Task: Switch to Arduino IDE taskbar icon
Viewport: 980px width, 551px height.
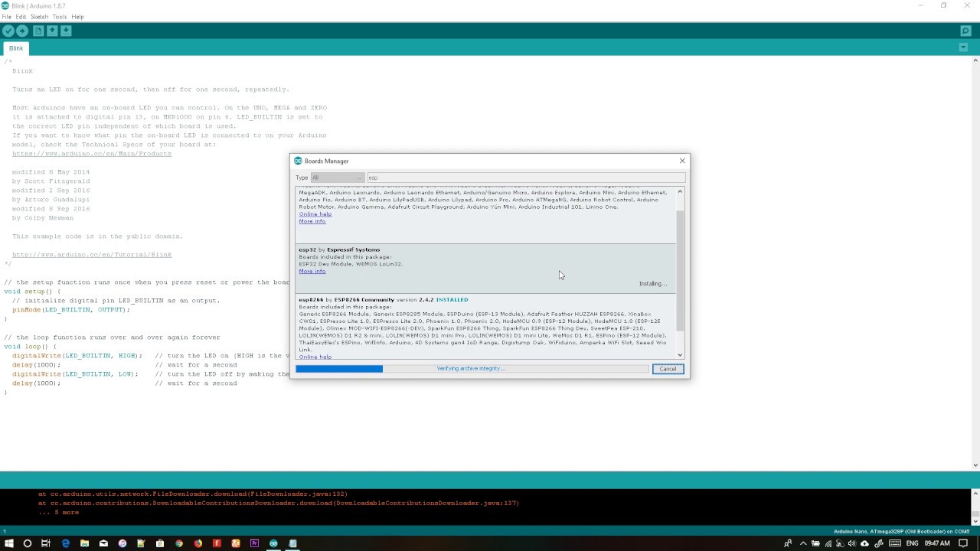Action: (x=273, y=543)
